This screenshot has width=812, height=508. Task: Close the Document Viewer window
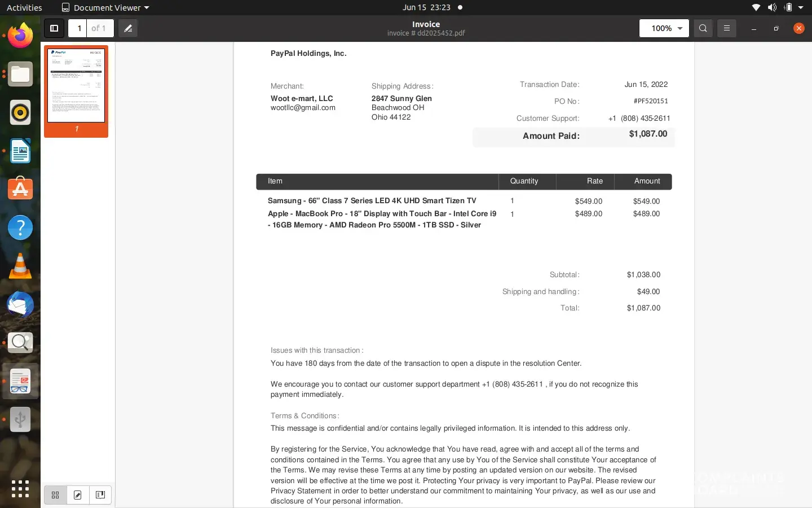coord(799,28)
